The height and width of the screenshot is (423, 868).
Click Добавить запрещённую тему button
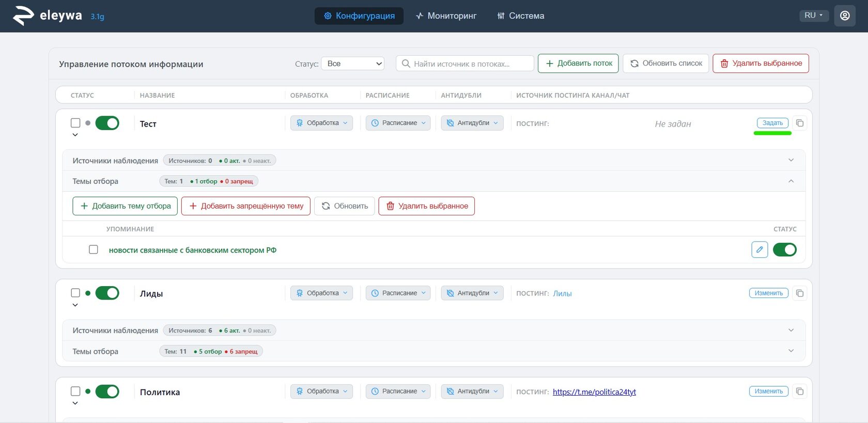click(246, 206)
